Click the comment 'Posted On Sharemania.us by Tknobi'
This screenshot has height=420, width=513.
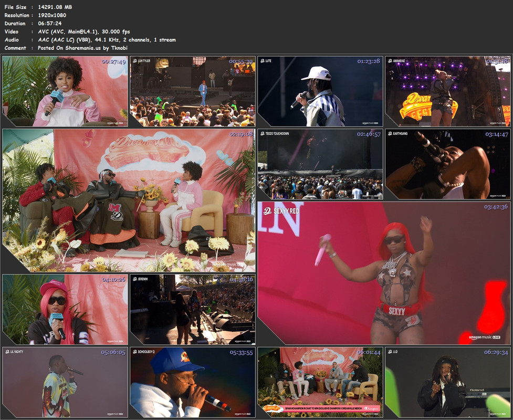82,48
